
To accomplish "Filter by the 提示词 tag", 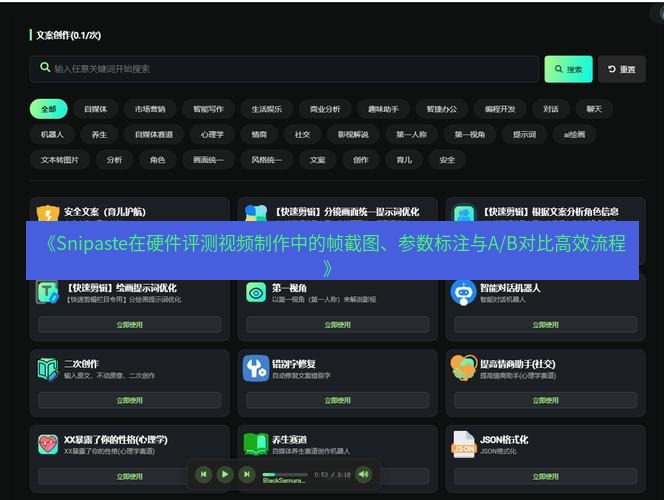I will pyautogui.click(x=524, y=134).
